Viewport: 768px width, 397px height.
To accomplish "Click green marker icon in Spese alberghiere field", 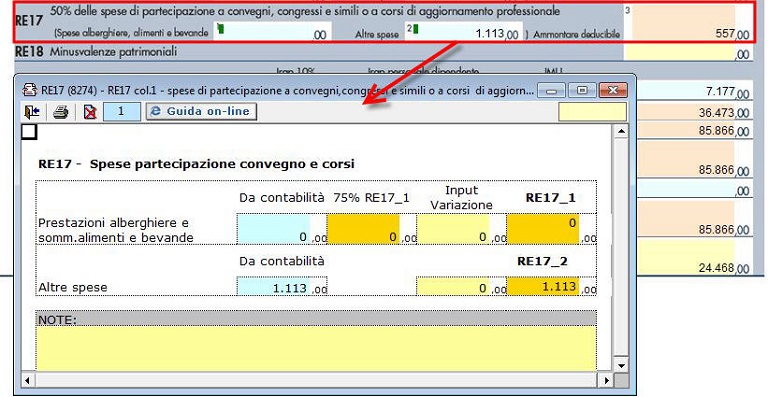I will point(220,29).
